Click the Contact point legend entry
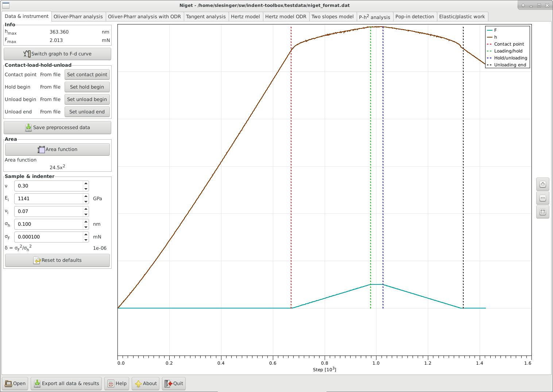The height and width of the screenshot is (392, 553). coord(506,44)
